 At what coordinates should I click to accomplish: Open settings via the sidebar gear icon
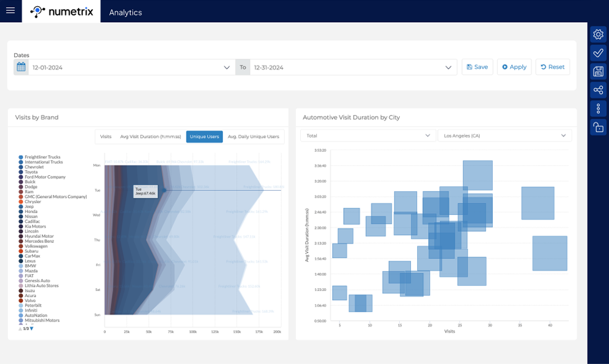(598, 34)
